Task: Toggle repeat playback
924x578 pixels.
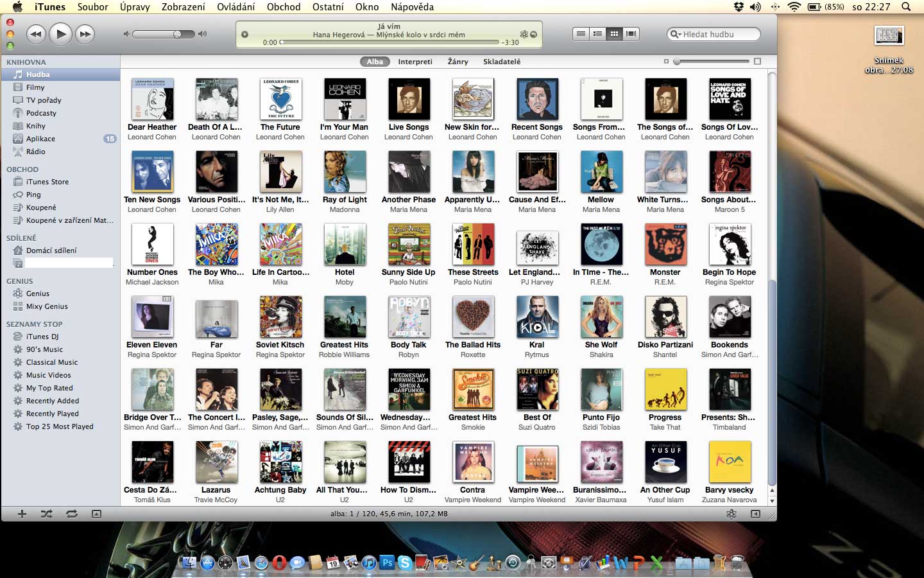Action: pyautogui.click(x=71, y=514)
